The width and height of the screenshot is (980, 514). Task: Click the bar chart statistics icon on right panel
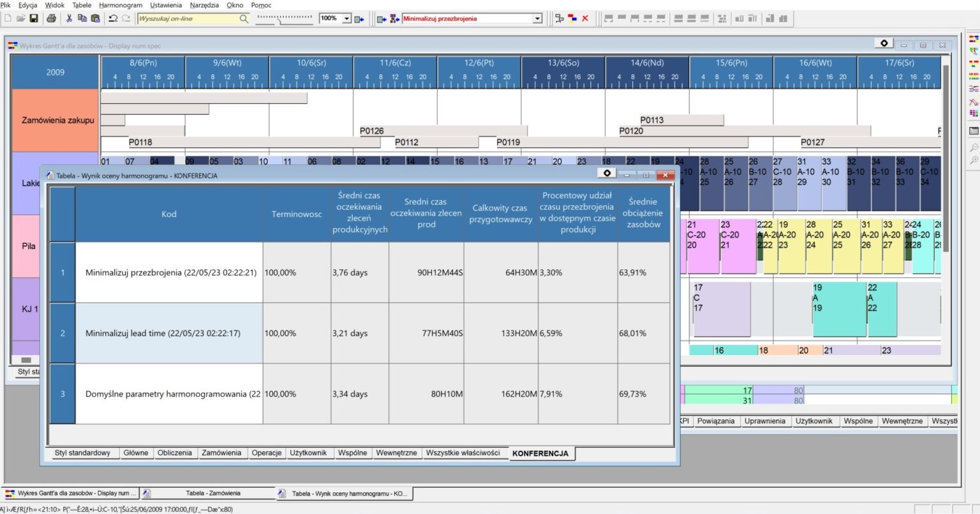(x=973, y=112)
